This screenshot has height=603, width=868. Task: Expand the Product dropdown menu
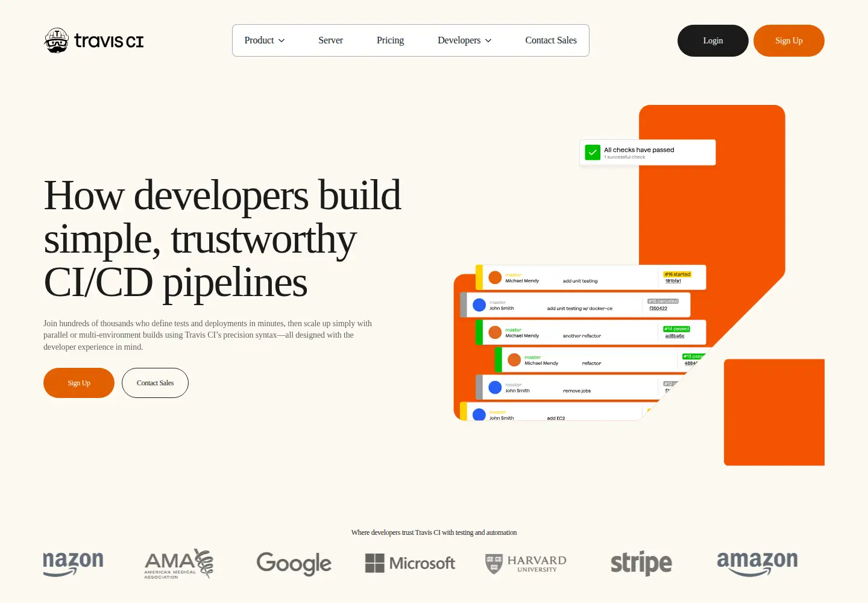265,40
